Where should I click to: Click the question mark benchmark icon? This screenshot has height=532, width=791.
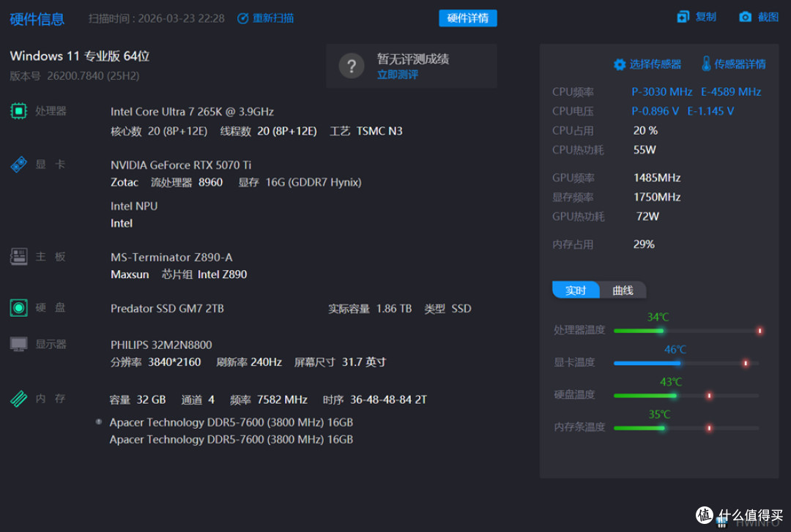point(352,66)
